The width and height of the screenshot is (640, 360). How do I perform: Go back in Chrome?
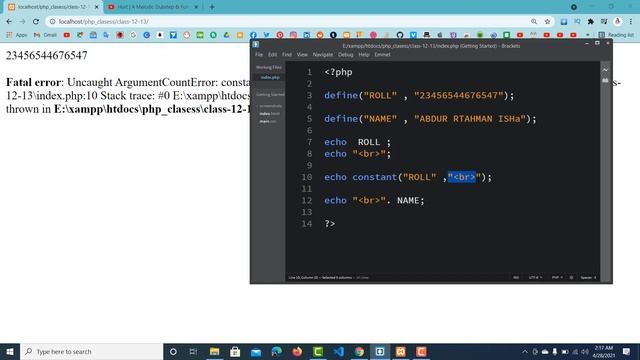[x=9, y=21]
